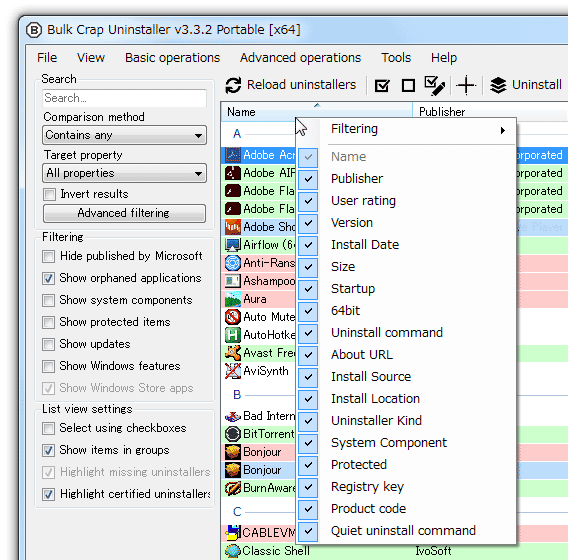Toggle 64bit column entry
568x560 pixels.
click(406, 311)
